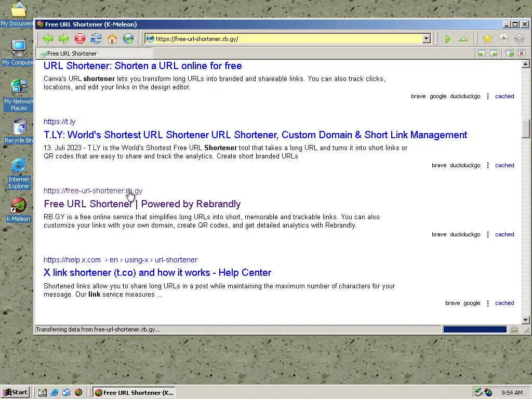Click the https://t.ly URL link
This screenshot has height=399, width=532.
click(60, 122)
